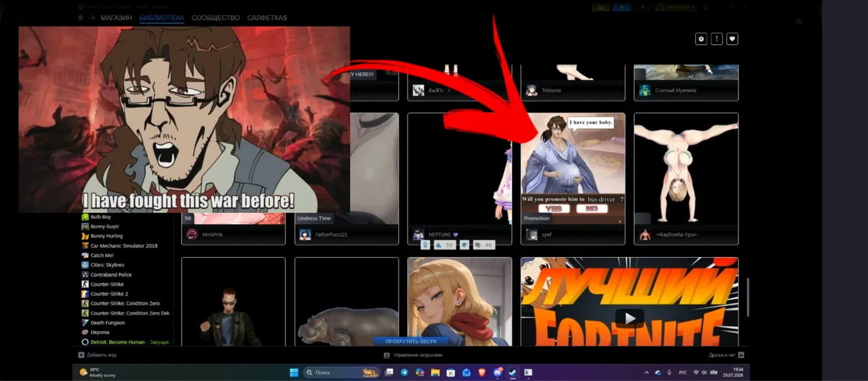Image resolution: width=868 pixels, height=381 pixels.
Task: Go forward with the Steam forward arrow
Action: pyautogui.click(x=92, y=18)
